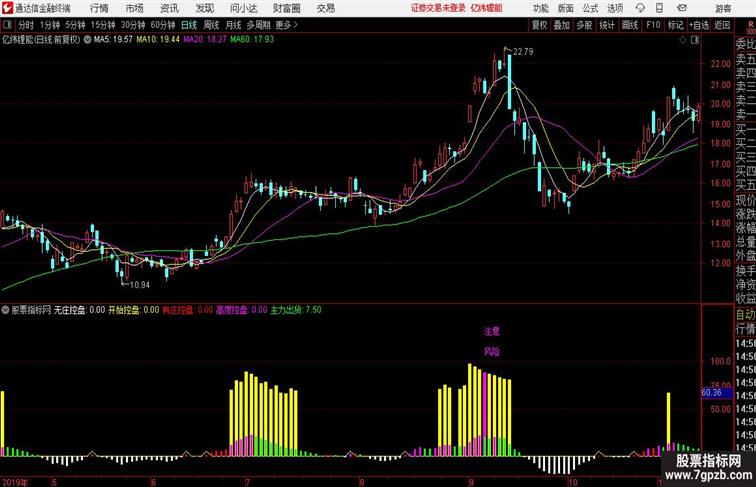This screenshot has width=756, height=487.
Task: Select the 1分钟 period tab
Action: pos(50,25)
